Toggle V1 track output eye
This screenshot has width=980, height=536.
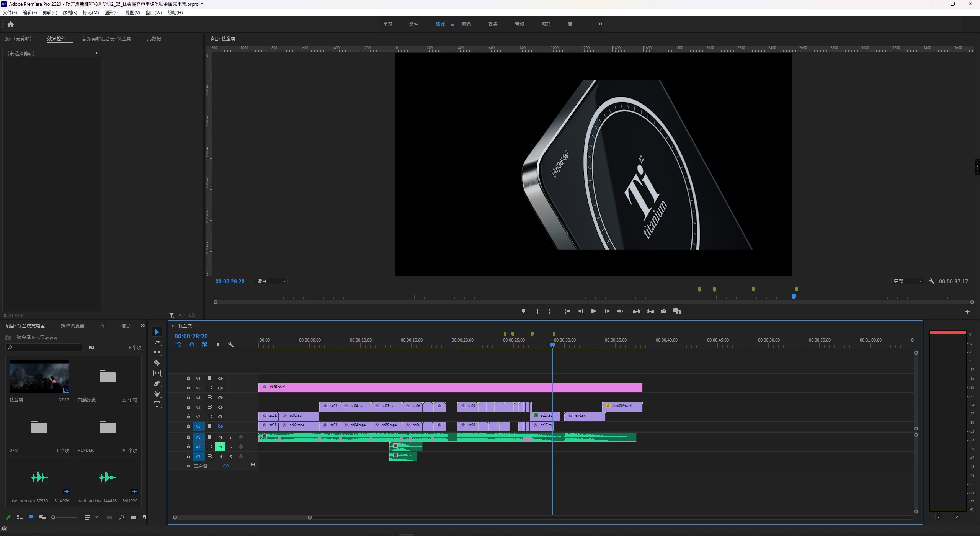(x=220, y=426)
